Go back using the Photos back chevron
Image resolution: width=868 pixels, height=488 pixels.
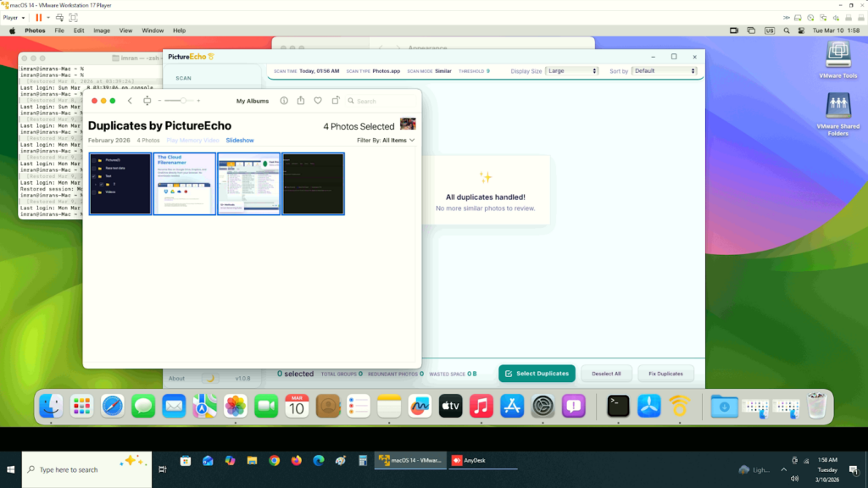pos(130,101)
